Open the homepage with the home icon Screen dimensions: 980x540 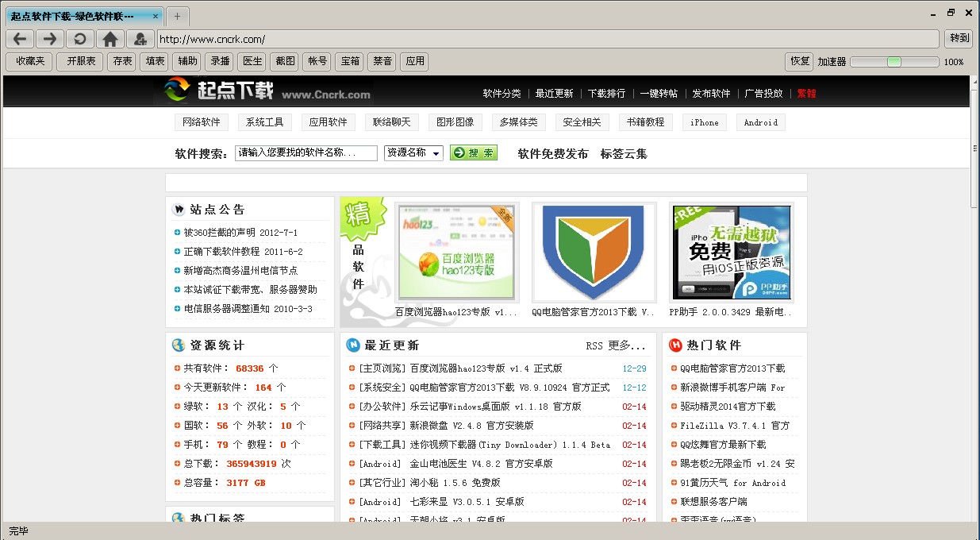point(110,38)
